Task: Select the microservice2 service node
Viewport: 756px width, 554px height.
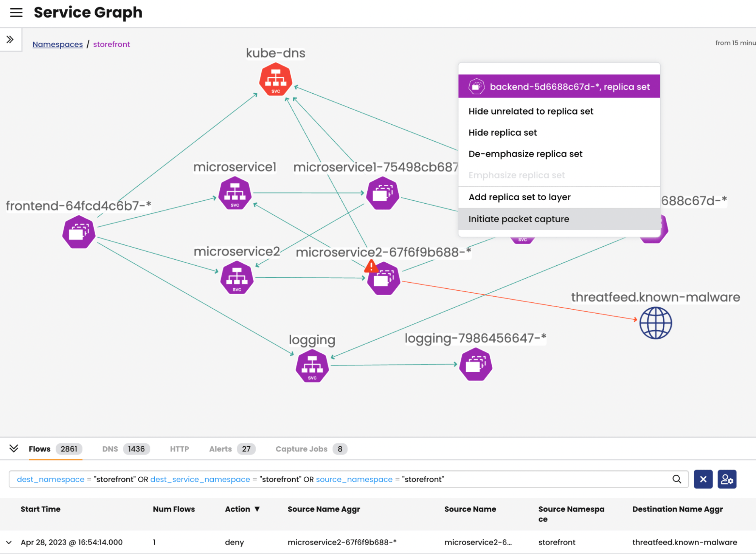Action: (x=237, y=277)
